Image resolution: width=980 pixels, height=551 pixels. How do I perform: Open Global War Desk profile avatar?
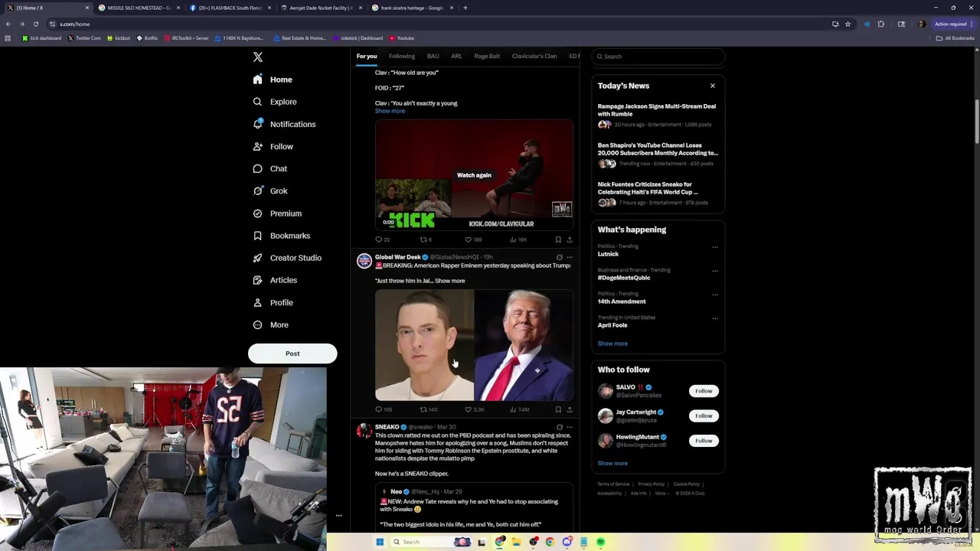[364, 262]
